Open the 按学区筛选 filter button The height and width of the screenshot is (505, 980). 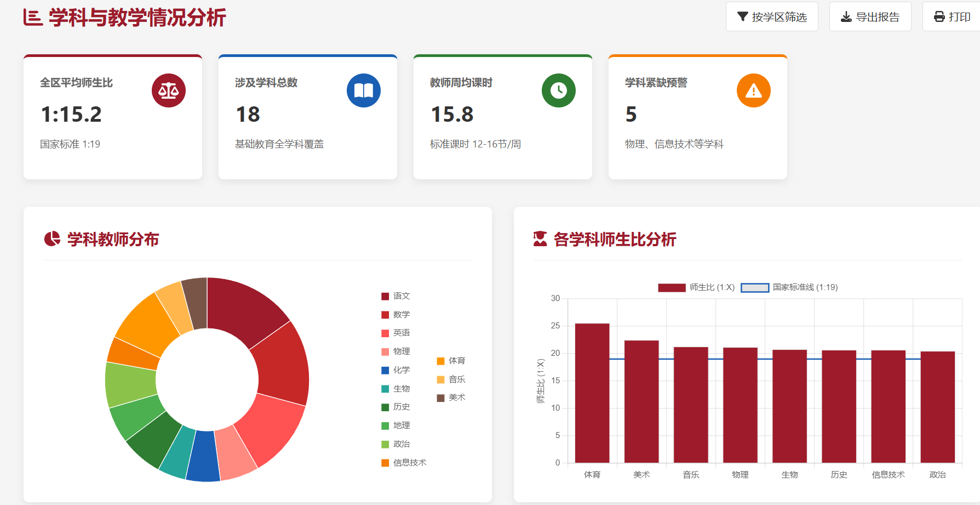pos(772,16)
